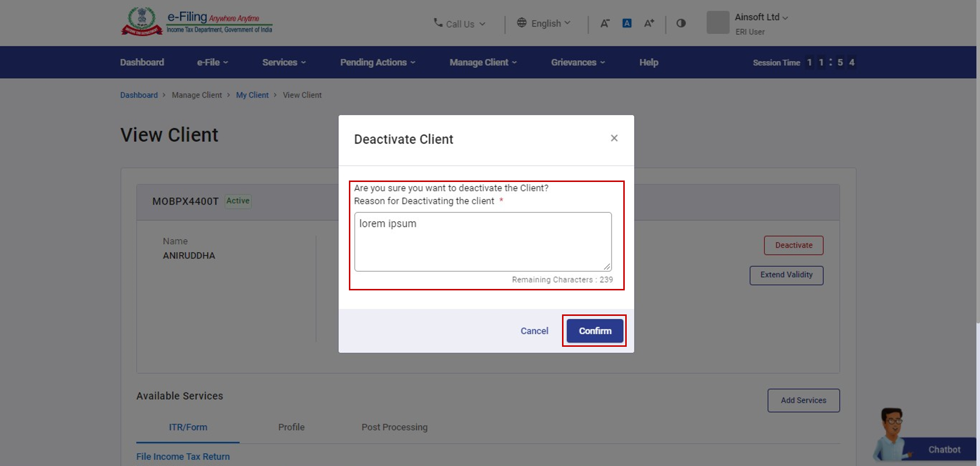Expand the Ainsoft Ltd account menu
Image resolution: width=980 pixels, height=466 pixels.
click(x=761, y=17)
